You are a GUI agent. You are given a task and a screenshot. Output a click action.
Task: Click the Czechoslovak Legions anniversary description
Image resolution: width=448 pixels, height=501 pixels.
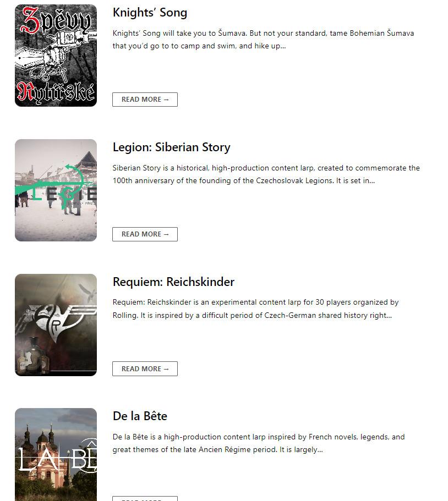[x=266, y=174]
